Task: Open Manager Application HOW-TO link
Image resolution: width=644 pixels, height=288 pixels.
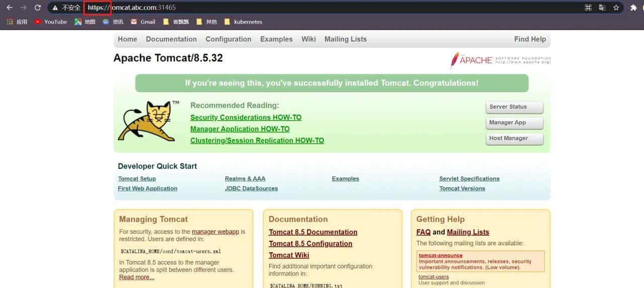Action: tap(240, 129)
